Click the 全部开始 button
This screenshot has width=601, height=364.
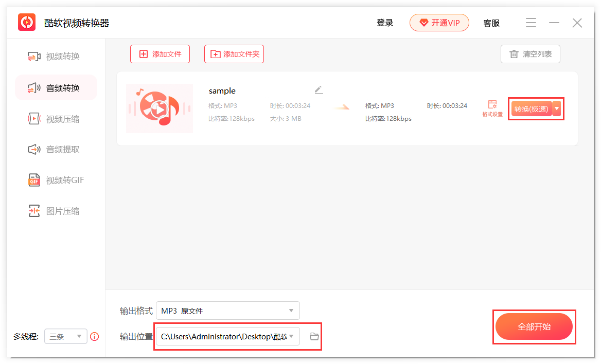coord(534,326)
